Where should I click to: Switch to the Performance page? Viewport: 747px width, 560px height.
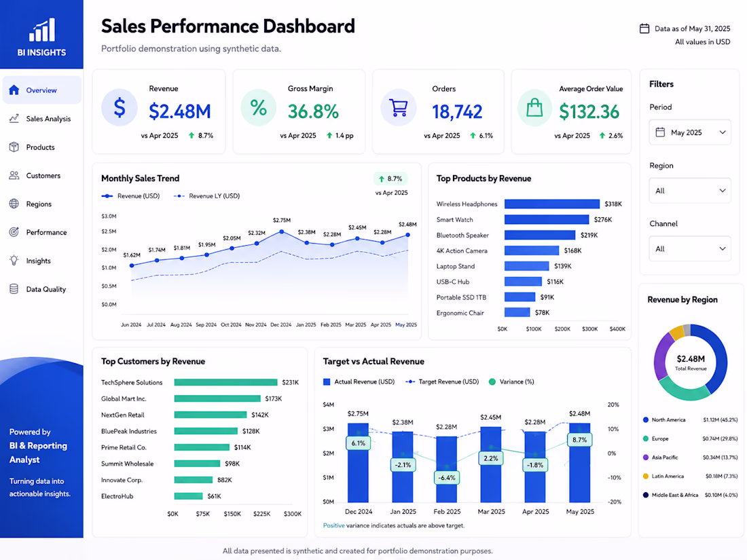[42, 232]
